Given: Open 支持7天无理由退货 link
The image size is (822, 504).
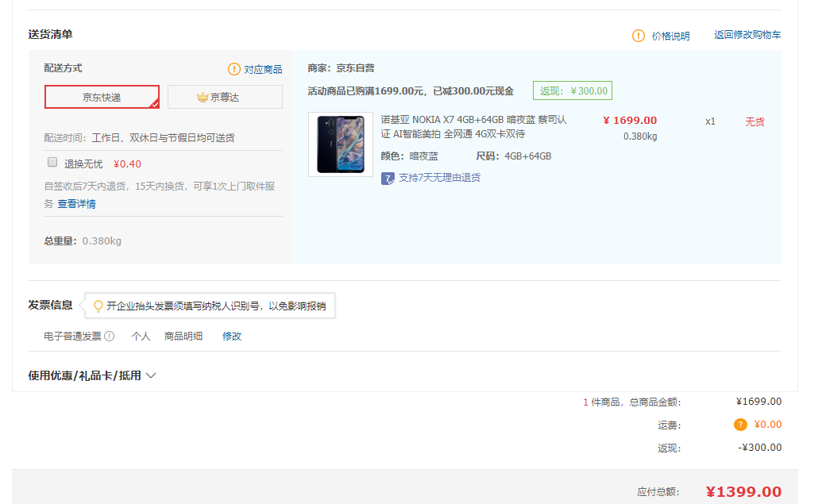Looking at the screenshot, I should pos(439,178).
